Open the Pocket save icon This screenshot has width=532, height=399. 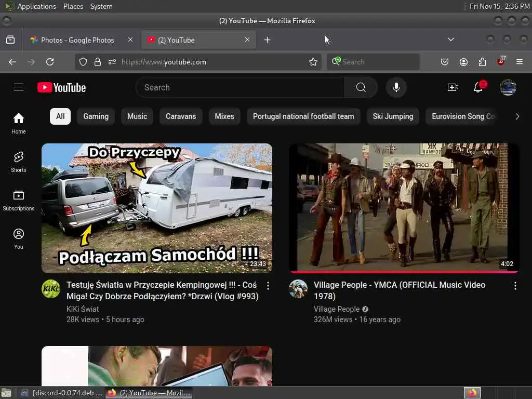click(445, 62)
